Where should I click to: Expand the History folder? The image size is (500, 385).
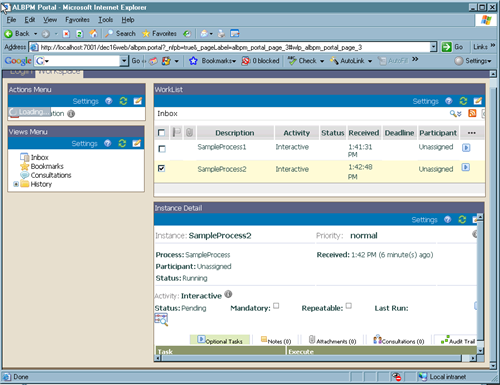tap(16, 184)
